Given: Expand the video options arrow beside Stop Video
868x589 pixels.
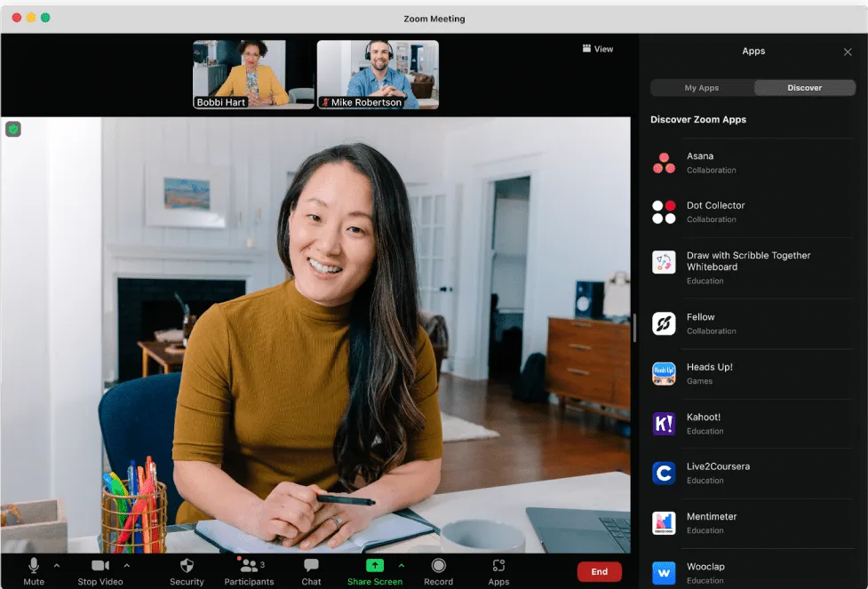Looking at the screenshot, I should pos(127,566).
